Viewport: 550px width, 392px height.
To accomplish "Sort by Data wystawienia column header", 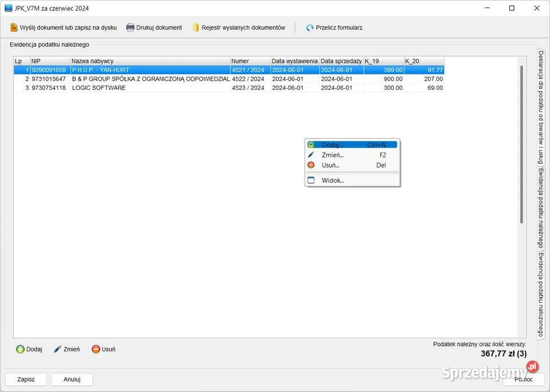I will pos(294,61).
